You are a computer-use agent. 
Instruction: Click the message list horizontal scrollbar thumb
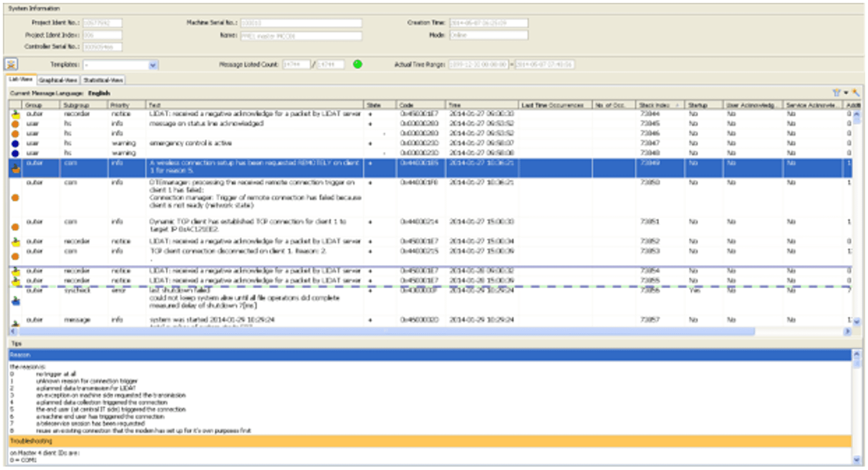coord(387,331)
